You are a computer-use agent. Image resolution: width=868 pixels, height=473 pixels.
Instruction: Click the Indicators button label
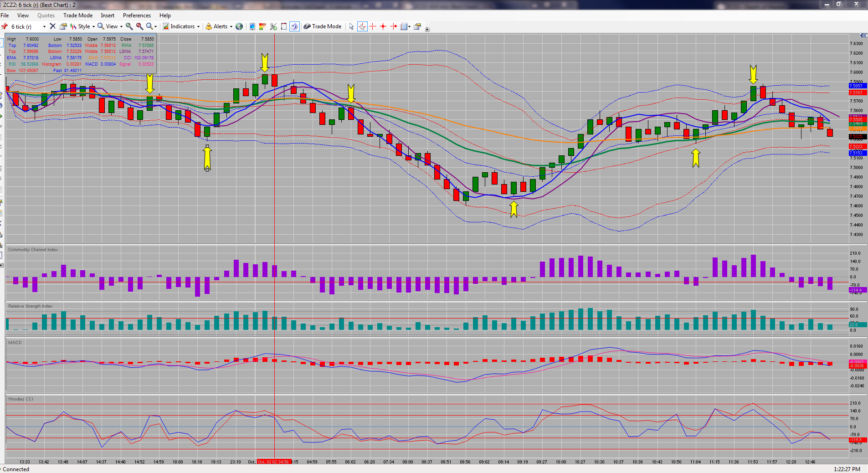183,26
